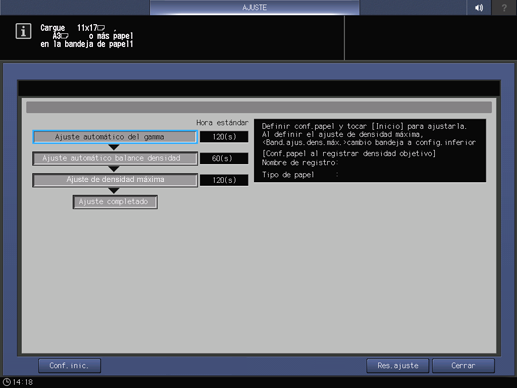Click the 14:18 time display
The height and width of the screenshot is (388, 517).
23,382
